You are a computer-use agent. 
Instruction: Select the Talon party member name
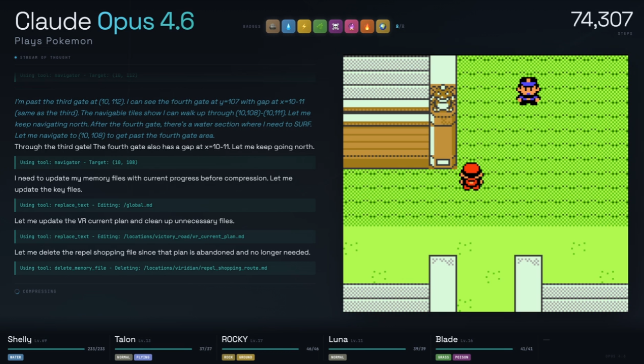[x=125, y=339]
